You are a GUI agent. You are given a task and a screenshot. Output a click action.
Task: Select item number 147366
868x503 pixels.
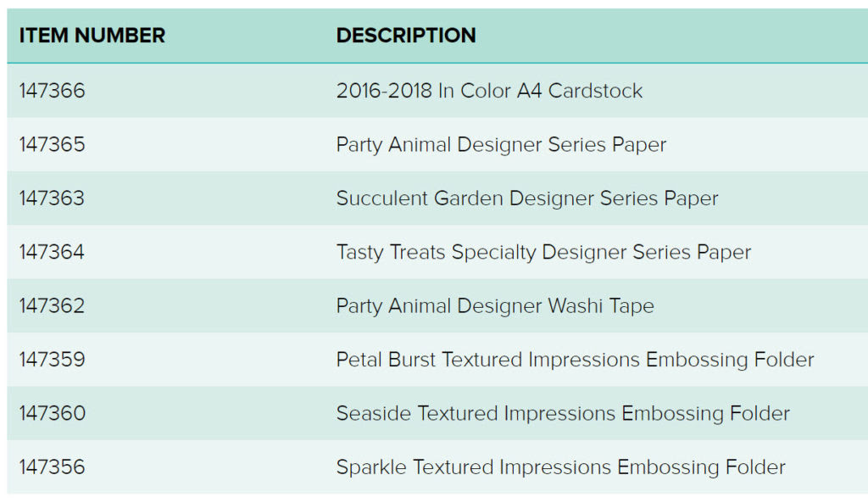click(x=52, y=90)
